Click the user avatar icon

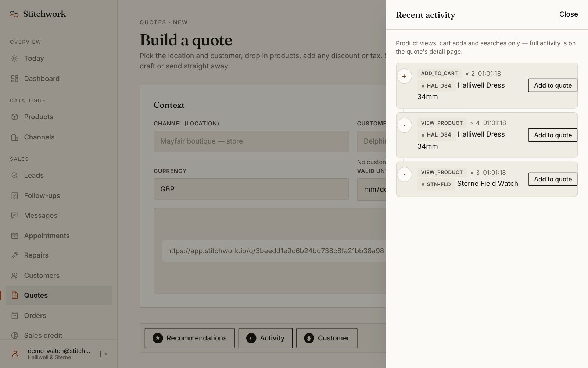tap(15, 354)
